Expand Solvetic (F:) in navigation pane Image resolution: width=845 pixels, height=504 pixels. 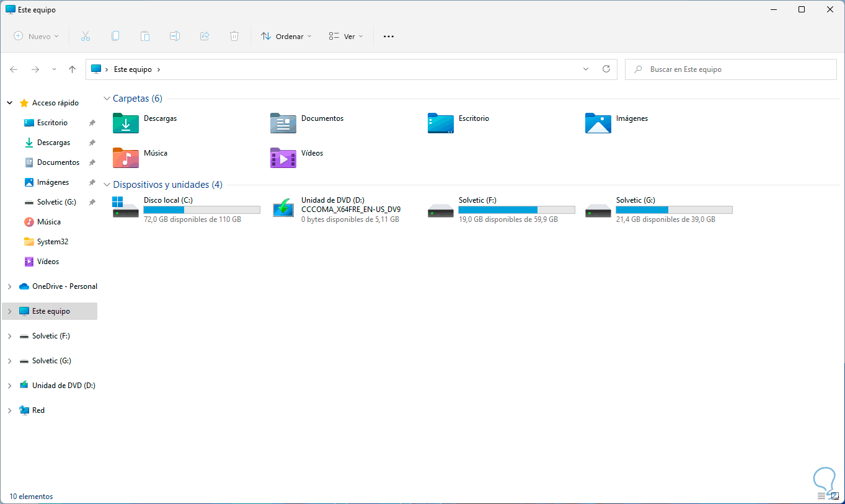(9, 336)
